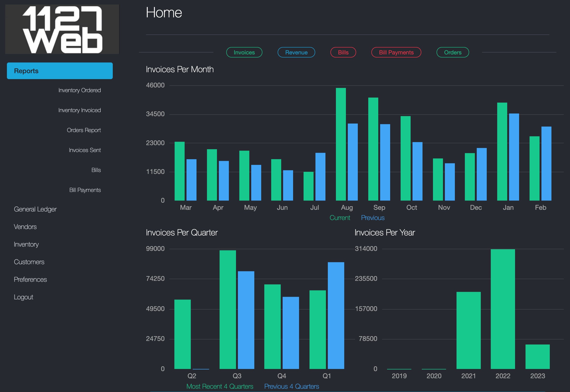This screenshot has height=392, width=570.
Task: Collapse the Reports menu section
Action: point(59,71)
